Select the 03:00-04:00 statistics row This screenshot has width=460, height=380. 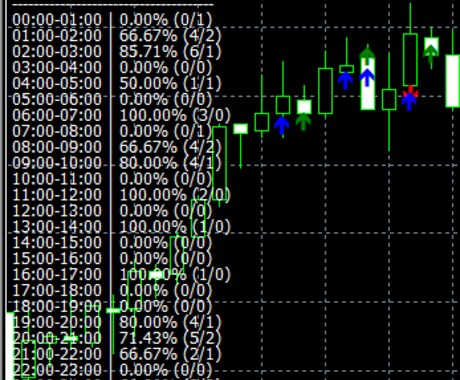pyautogui.click(x=112, y=67)
